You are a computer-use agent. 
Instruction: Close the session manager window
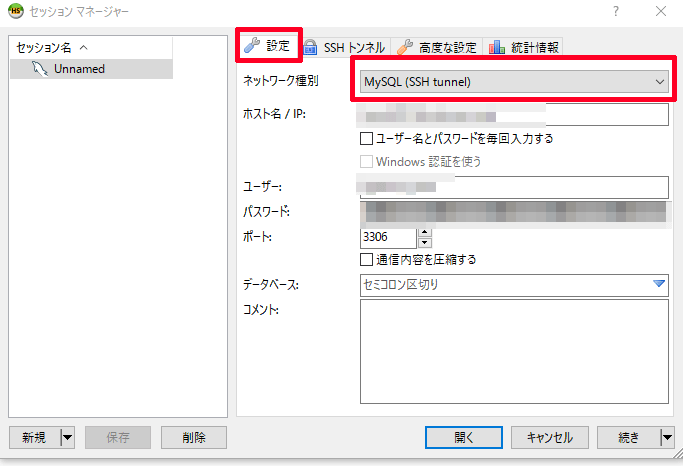coord(661,11)
